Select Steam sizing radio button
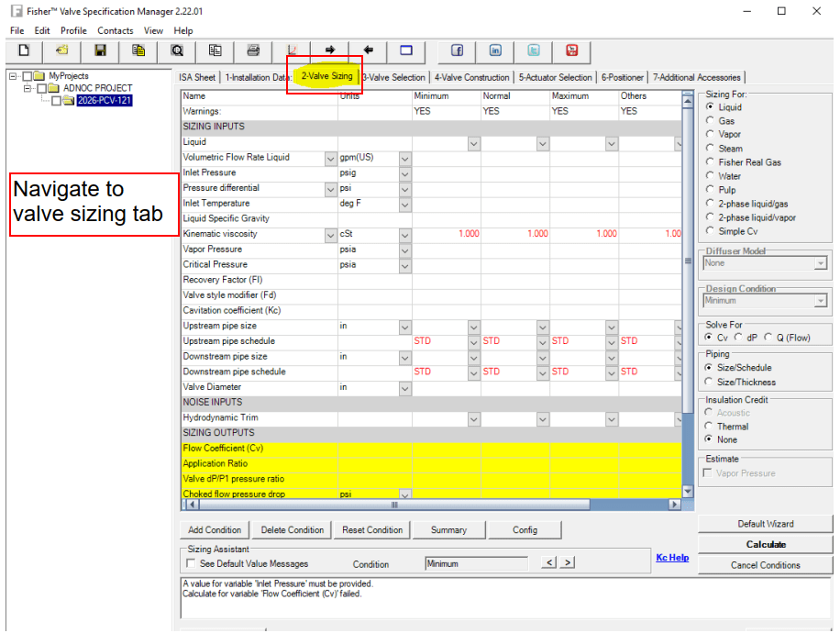 [x=711, y=148]
